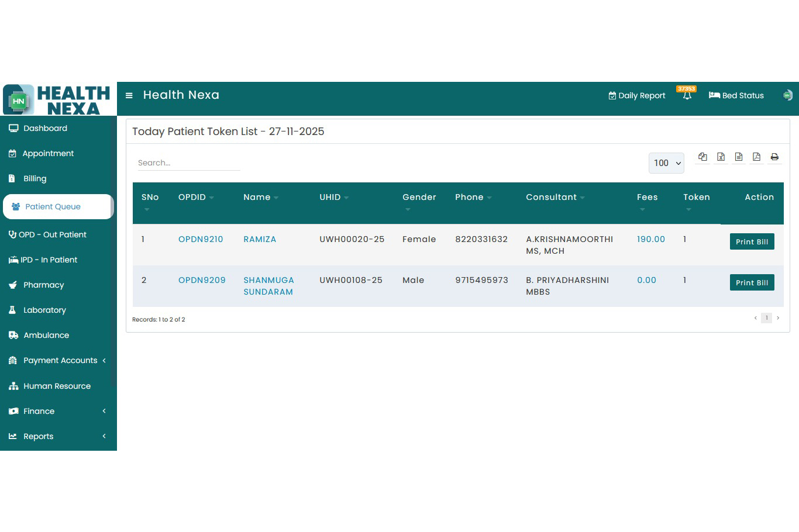Sort the table by the Name column
Viewport: 799px width, 532px height.
pyautogui.click(x=257, y=197)
